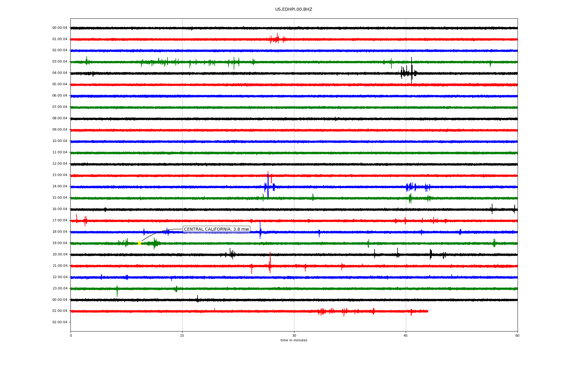Select the 20:00:04 row time label
Viewport: 588px width, 368px height.
coord(60,255)
